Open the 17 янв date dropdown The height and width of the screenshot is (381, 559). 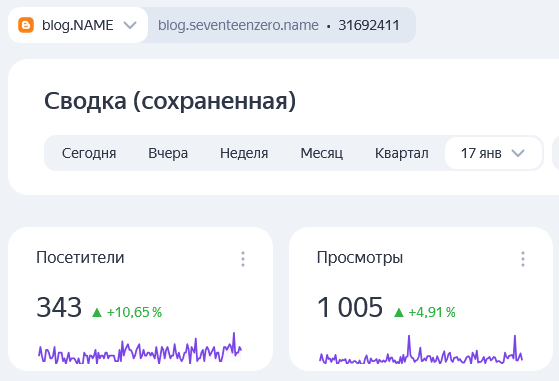tap(493, 153)
